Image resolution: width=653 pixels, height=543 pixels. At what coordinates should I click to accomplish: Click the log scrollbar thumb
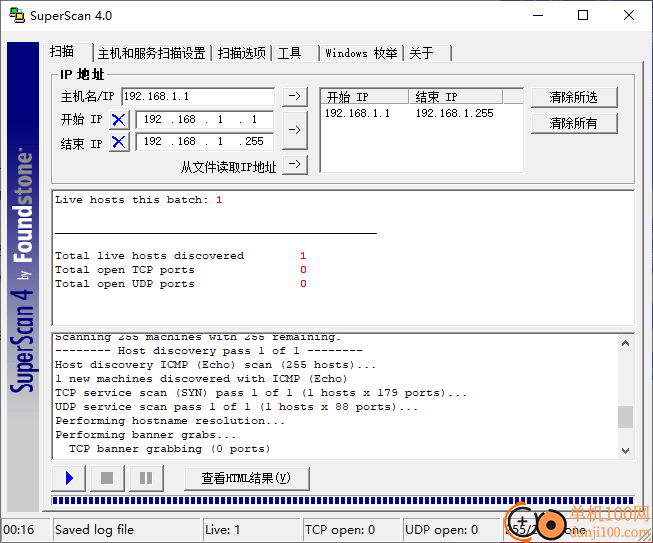pyautogui.click(x=625, y=417)
